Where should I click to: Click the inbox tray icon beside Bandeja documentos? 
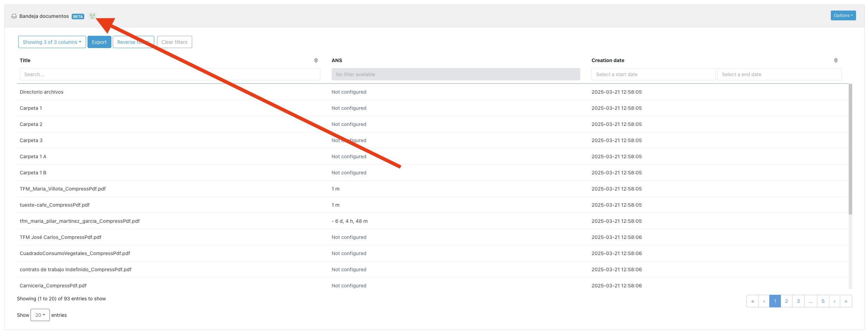tap(14, 16)
